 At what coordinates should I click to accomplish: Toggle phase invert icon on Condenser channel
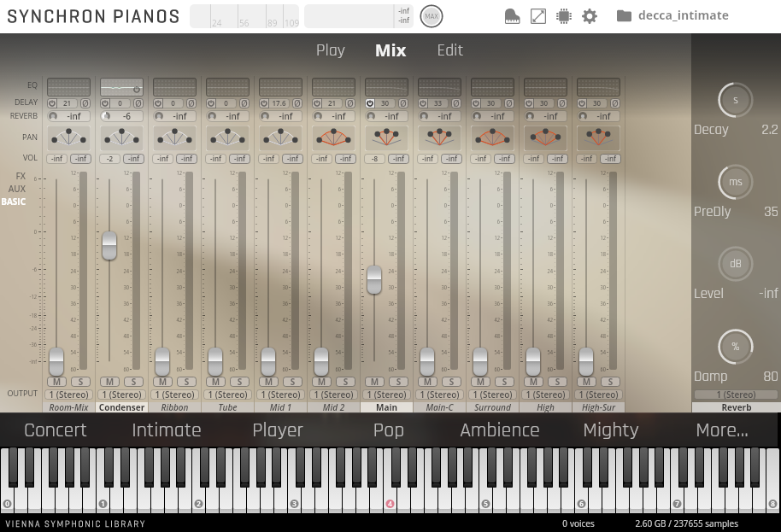point(138,103)
